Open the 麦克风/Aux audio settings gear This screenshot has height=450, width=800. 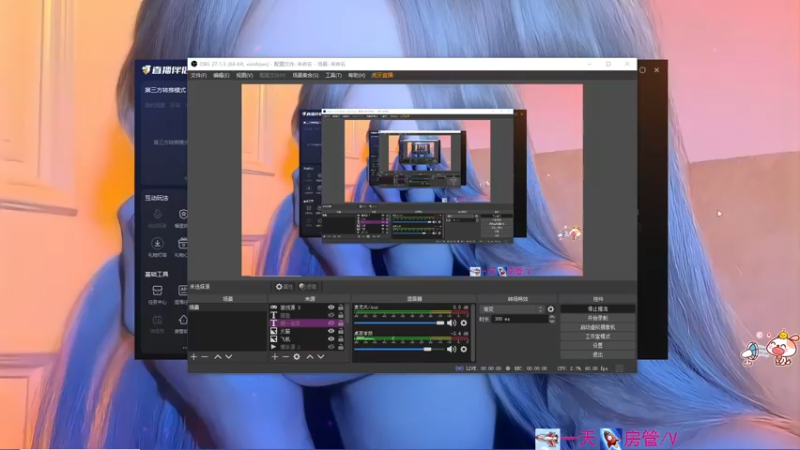(x=464, y=323)
